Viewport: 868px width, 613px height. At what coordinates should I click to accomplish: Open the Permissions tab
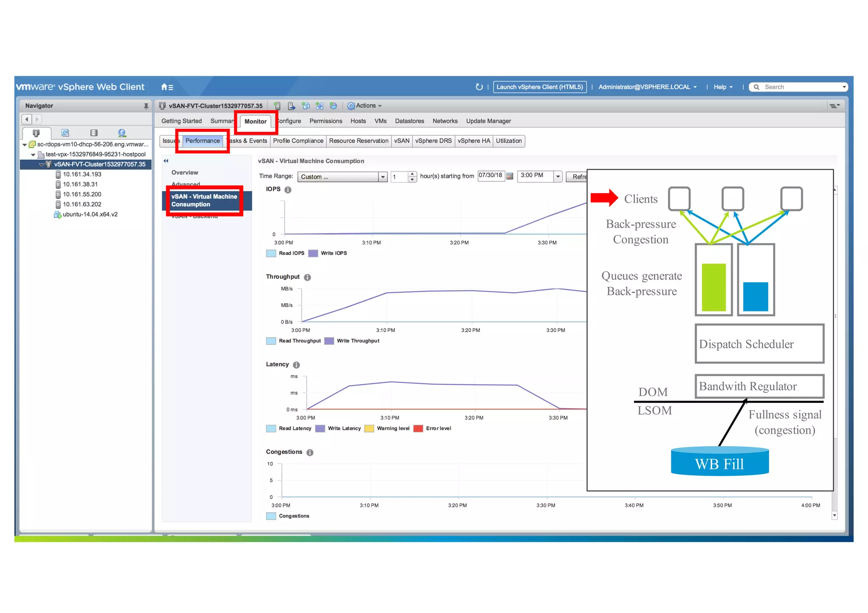(x=325, y=121)
